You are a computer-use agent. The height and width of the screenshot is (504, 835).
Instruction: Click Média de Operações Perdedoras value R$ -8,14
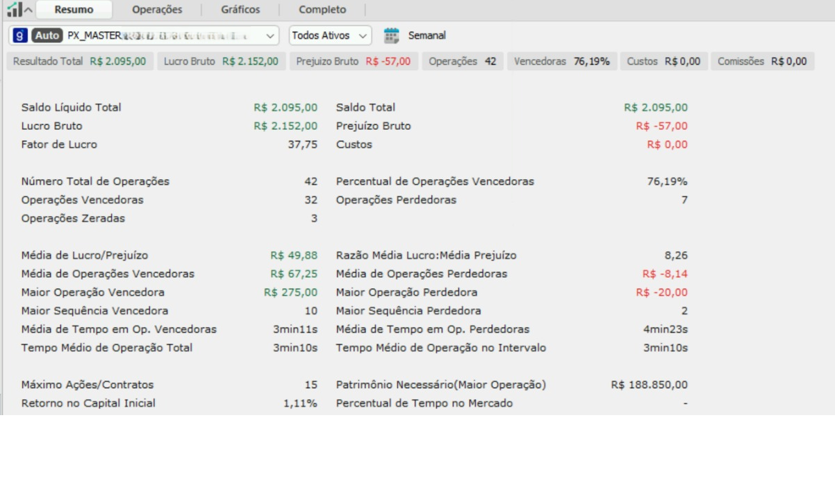point(665,274)
